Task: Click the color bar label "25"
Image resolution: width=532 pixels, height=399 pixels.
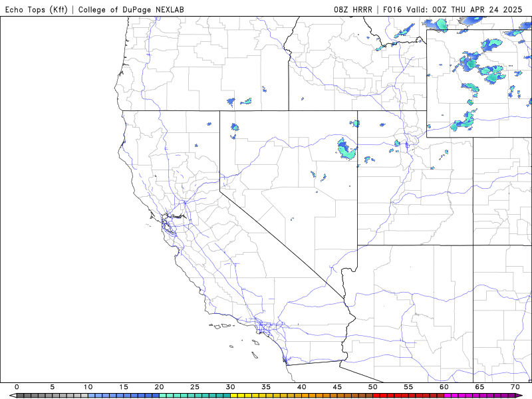Action: (195, 387)
